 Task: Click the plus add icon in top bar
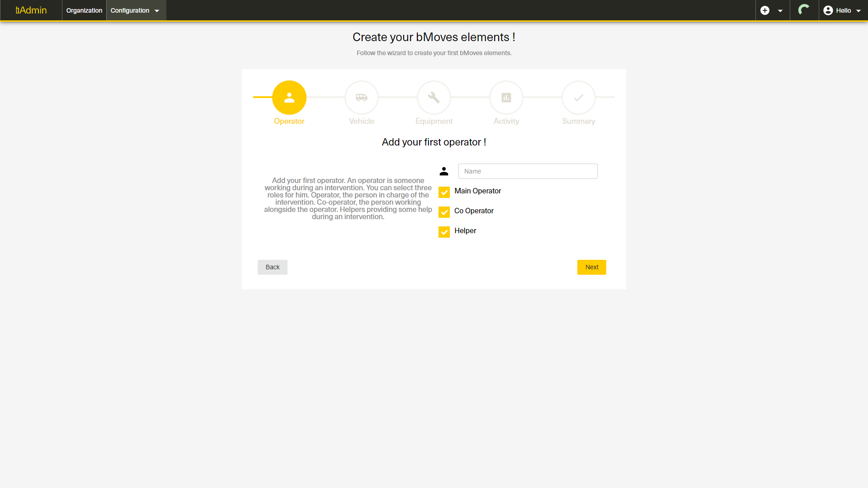pos(765,10)
